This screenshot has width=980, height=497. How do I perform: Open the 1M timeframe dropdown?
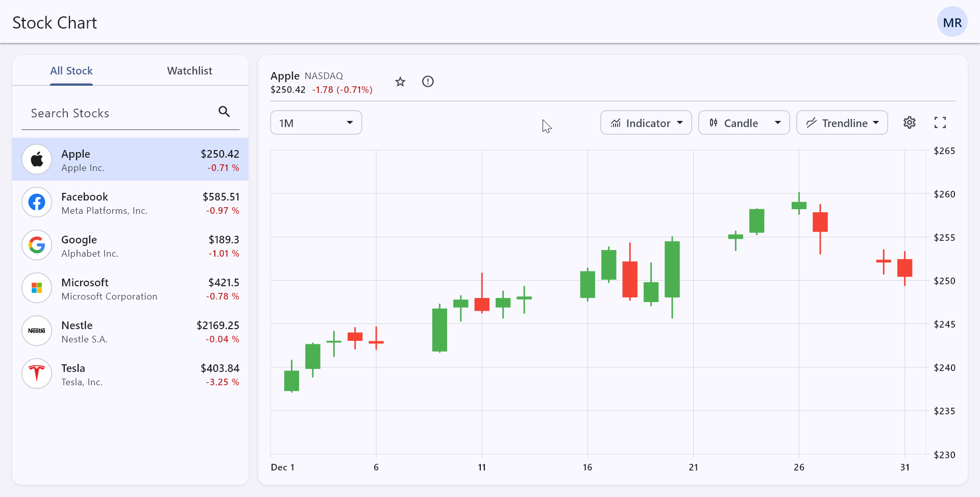click(x=315, y=122)
